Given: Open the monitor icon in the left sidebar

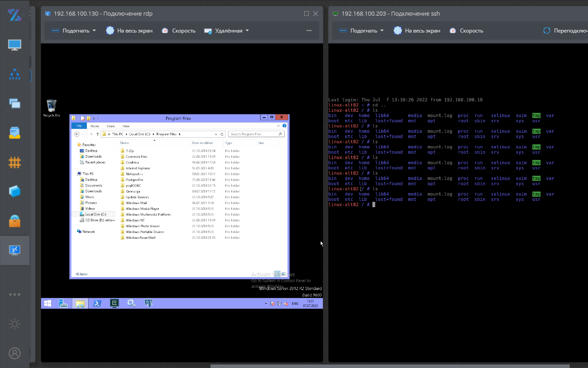Looking at the screenshot, I should point(15,45).
